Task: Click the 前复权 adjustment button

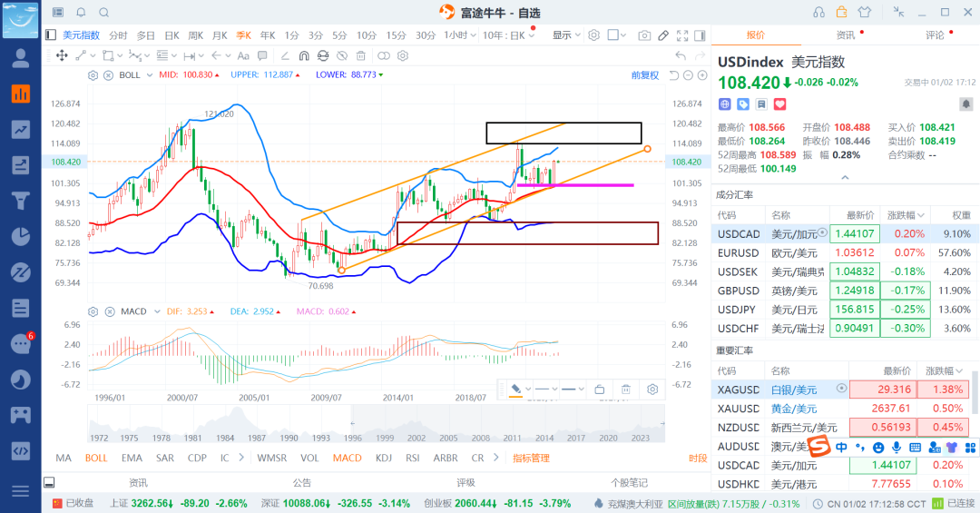Action: point(645,75)
